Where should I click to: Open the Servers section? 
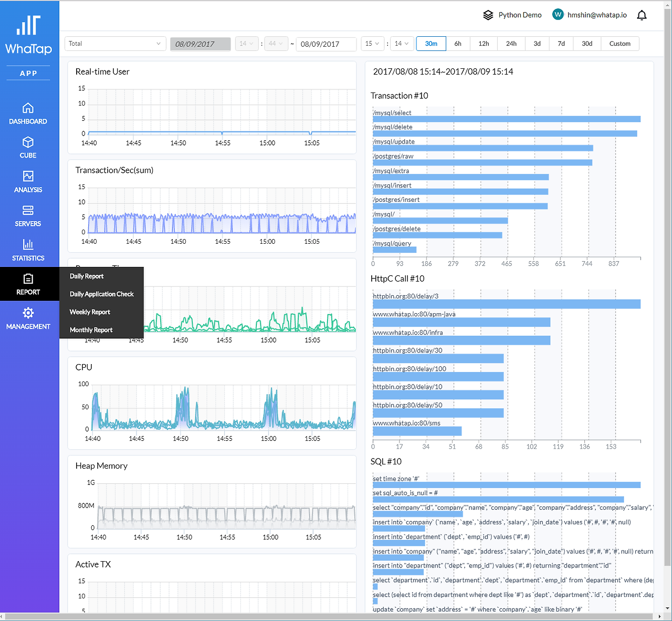pos(28,216)
